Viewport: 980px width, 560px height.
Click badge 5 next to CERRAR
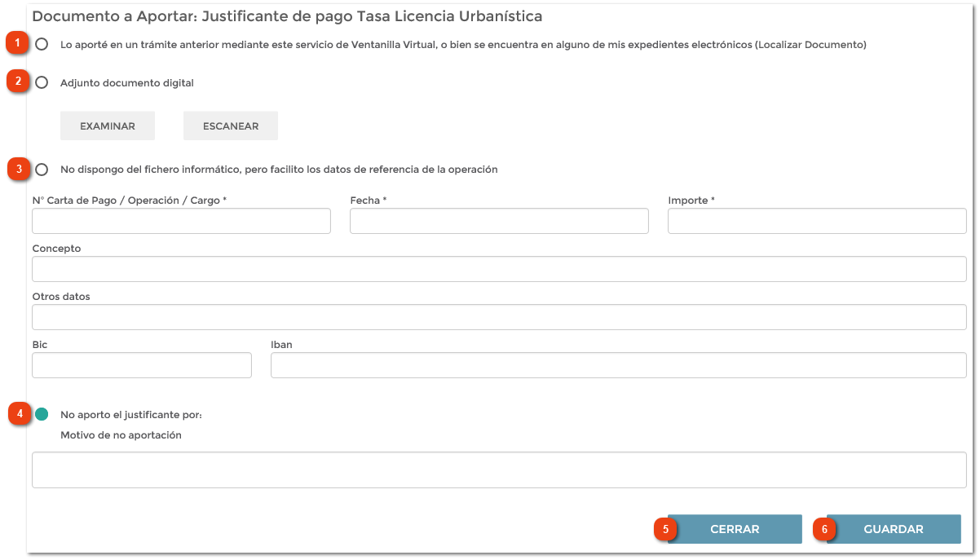666,528
